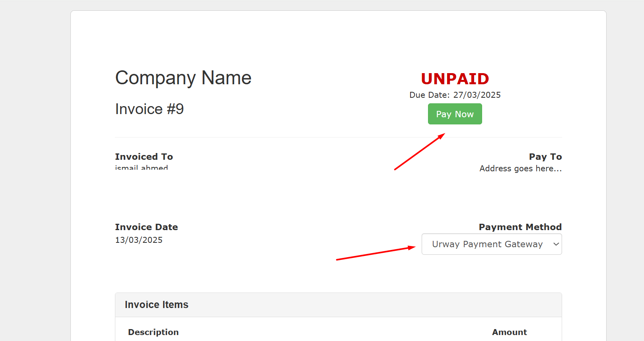Click the Payment Method label
The width and height of the screenshot is (644, 341).
click(520, 227)
